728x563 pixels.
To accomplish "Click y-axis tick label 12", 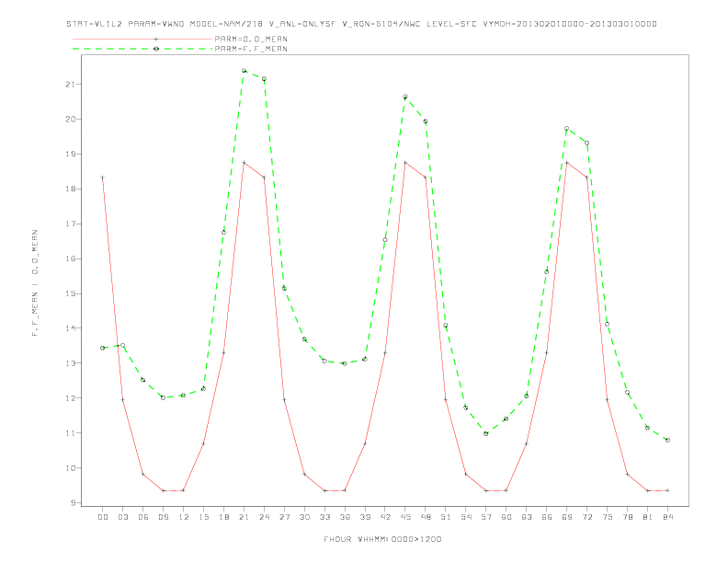I will (x=70, y=398).
